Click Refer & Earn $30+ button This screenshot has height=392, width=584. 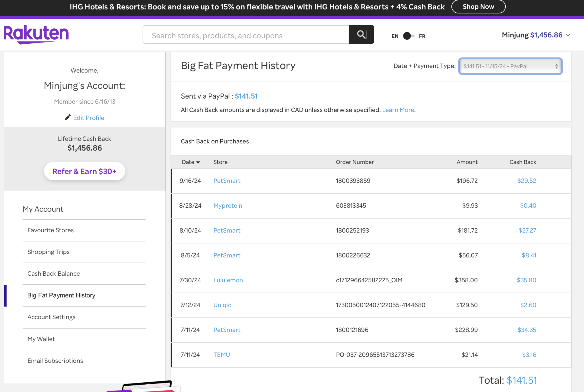tap(85, 171)
